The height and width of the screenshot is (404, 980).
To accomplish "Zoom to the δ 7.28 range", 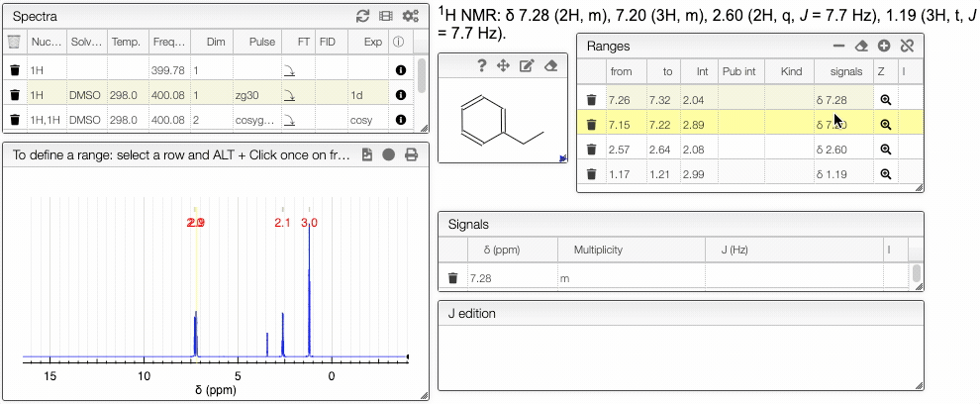I will (885, 99).
